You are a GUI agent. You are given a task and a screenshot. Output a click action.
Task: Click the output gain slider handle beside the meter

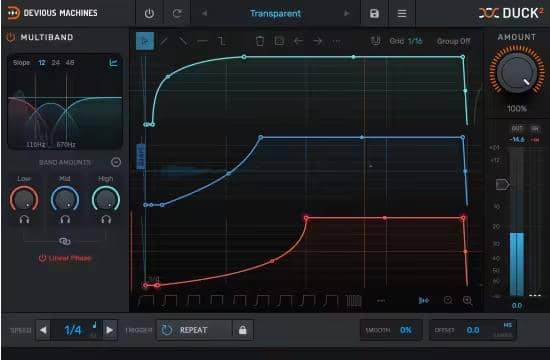tap(502, 184)
